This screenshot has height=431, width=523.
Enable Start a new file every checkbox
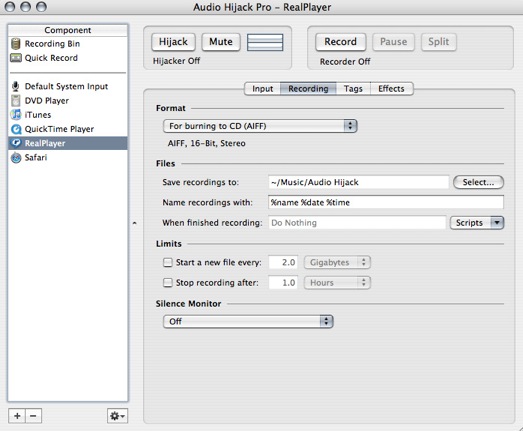point(167,263)
